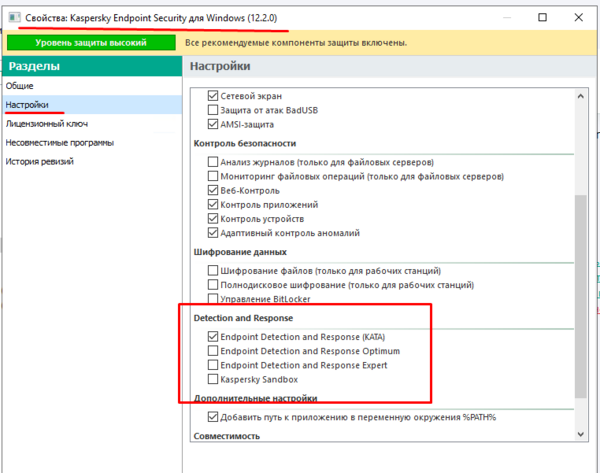Screen dimensions: 600x473
Task: Go to Несовместимые программы section
Action: (60, 143)
